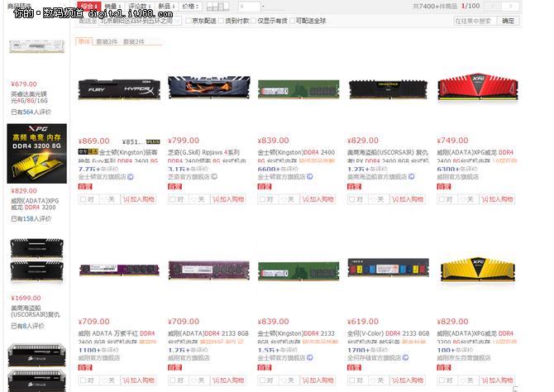Open chat icon beside store of ¥869 Kingston Fury
The height and width of the screenshot is (392, 554).
click(131, 177)
